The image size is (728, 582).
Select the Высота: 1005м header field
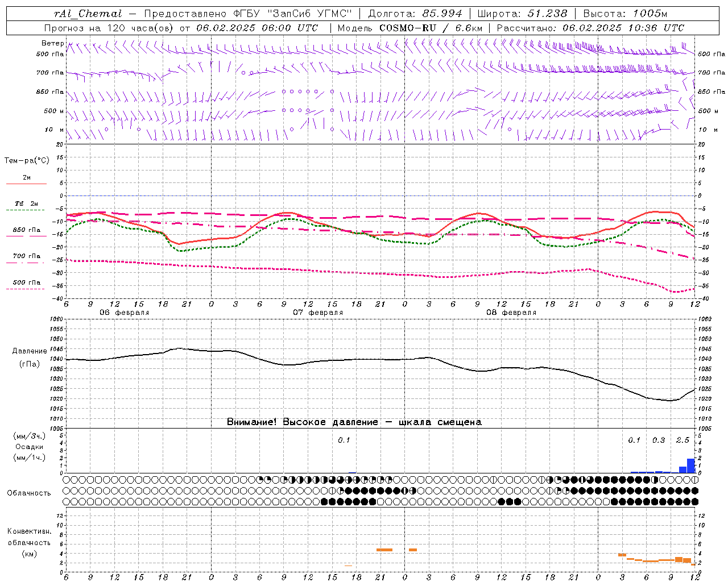coord(625,14)
